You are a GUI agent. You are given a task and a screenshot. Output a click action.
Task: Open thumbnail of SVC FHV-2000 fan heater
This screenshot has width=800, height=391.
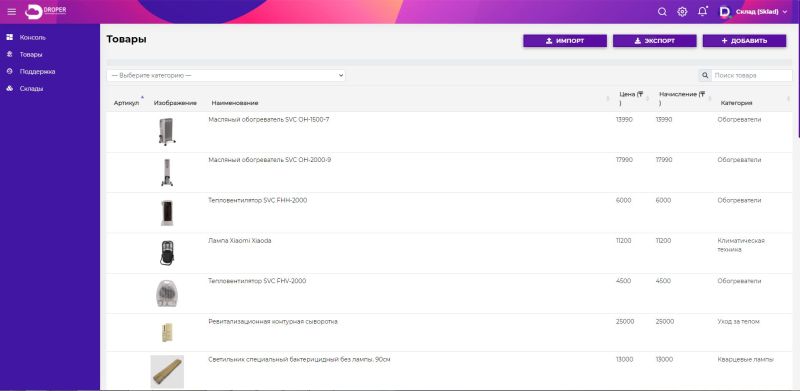[167, 294]
